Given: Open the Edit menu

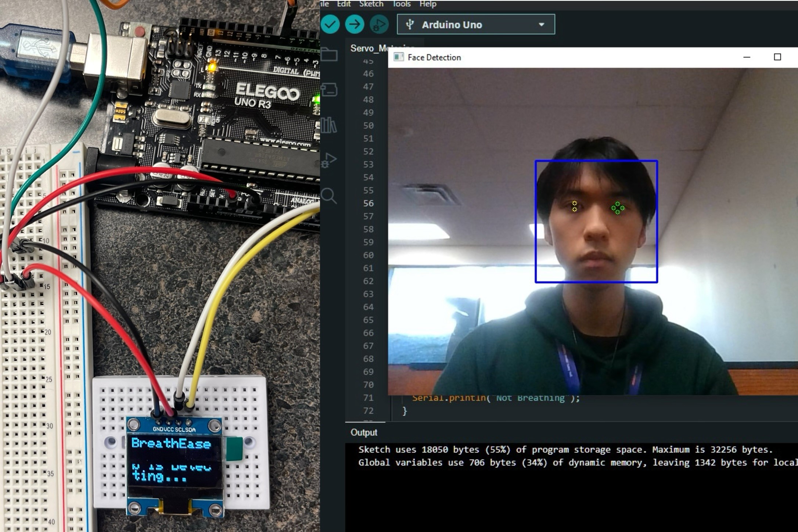Looking at the screenshot, I should (x=344, y=4).
